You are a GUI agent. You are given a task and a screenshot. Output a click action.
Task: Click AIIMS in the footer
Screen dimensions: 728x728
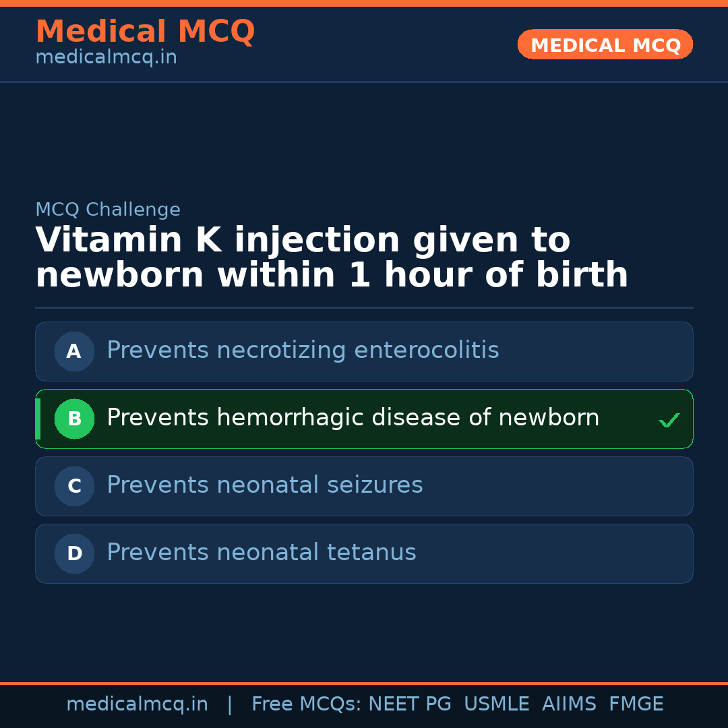[569, 704]
